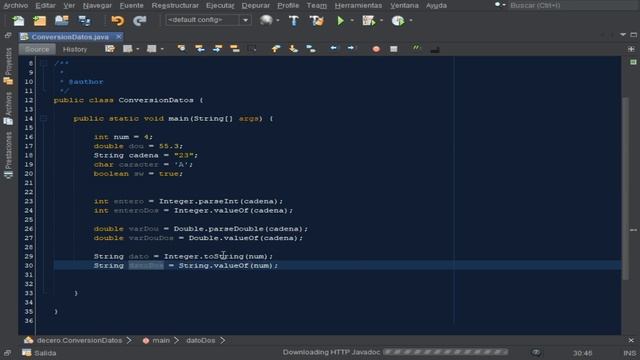Click the datoDos breadcrumb item
The image size is (640, 360).
pos(200,340)
